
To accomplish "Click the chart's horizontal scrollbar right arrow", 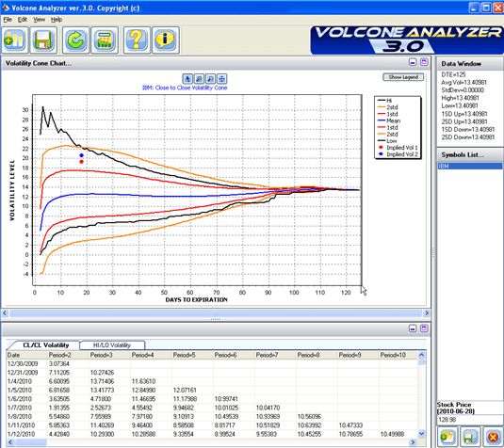I will point(427,312).
